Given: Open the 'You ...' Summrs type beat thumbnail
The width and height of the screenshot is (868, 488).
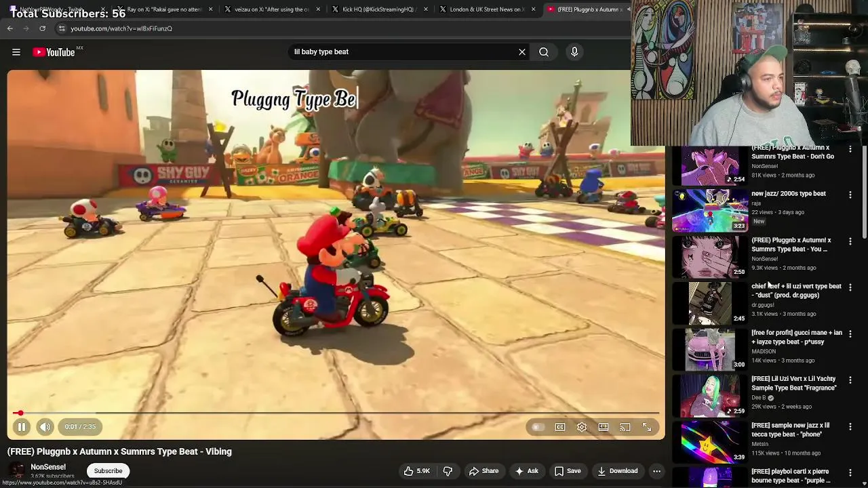Looking at the screenshot, I should pyautogui.click(x=710, y=258).
